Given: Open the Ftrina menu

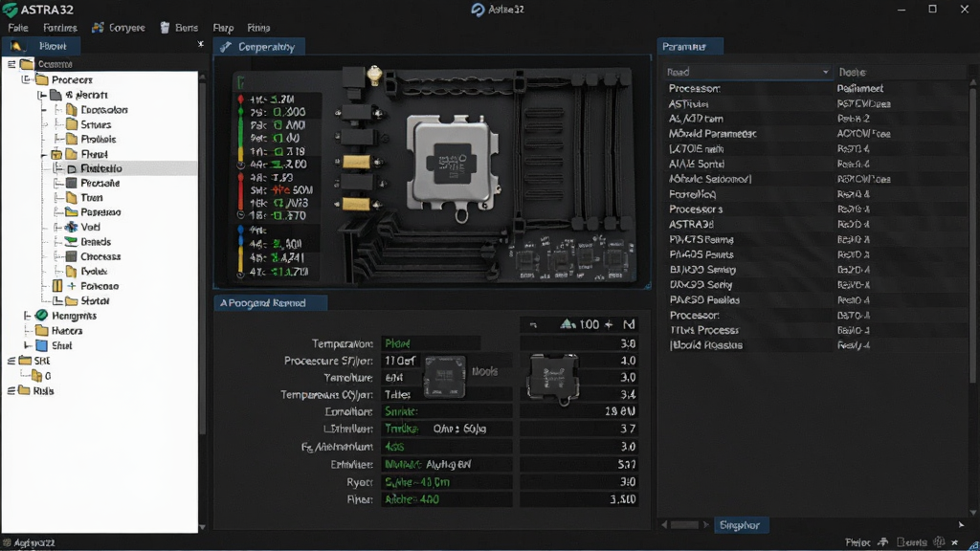Looking at the screenshot, I should (258, 28).
